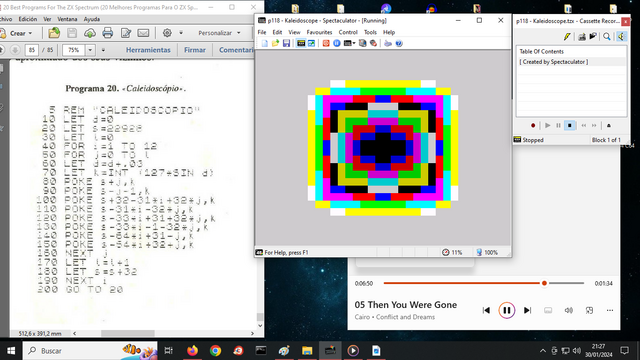The width and height of the screenshot is (640, 360).
Task: Open Spectaculator Control menu
Action: point(348,32)
